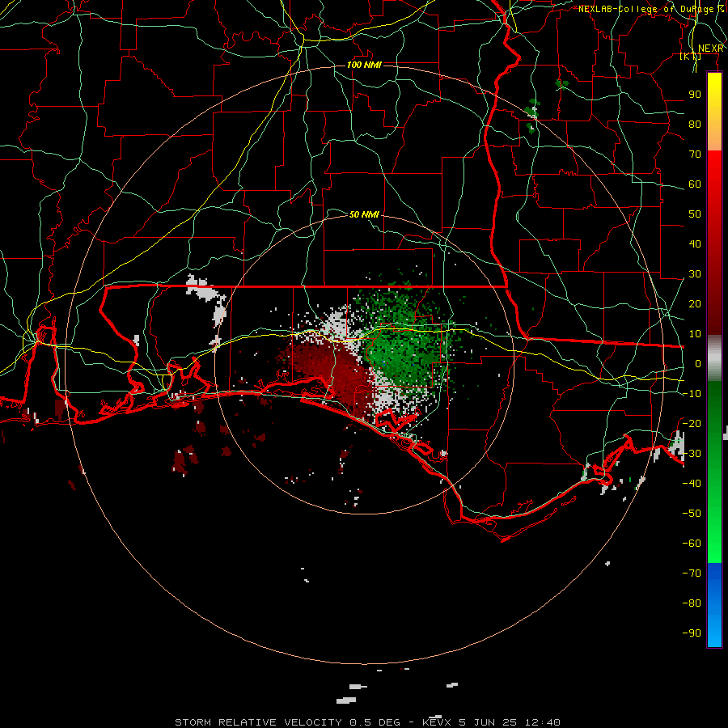Screen dimensions: 728x728
Task: Click the light blue bottom color bar segment
Action: (714, 629)
